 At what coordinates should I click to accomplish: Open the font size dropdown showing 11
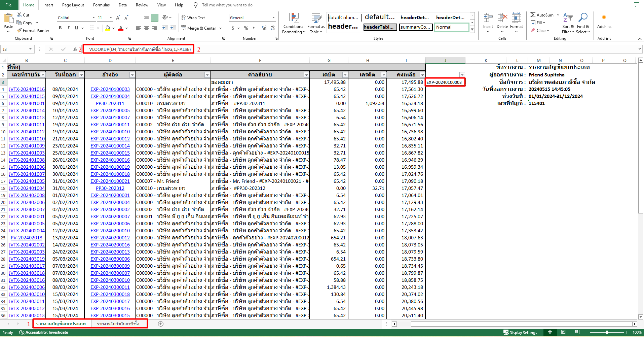[111, 18]
